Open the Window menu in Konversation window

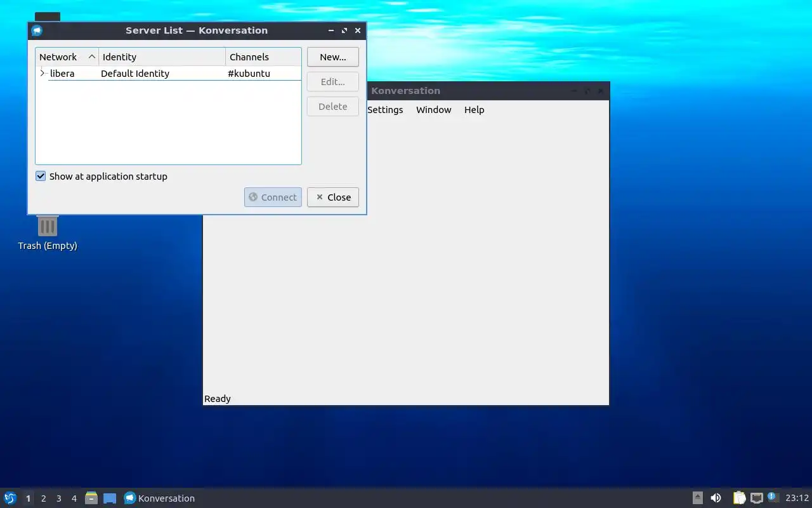(434, 109)
